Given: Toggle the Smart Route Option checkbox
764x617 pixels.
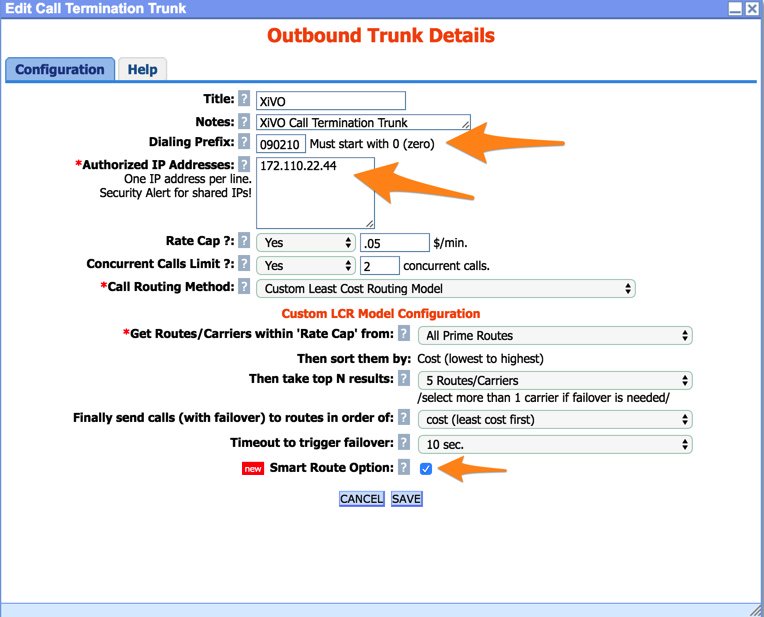Looking at the screenshot, I should (x=425, y=468).
